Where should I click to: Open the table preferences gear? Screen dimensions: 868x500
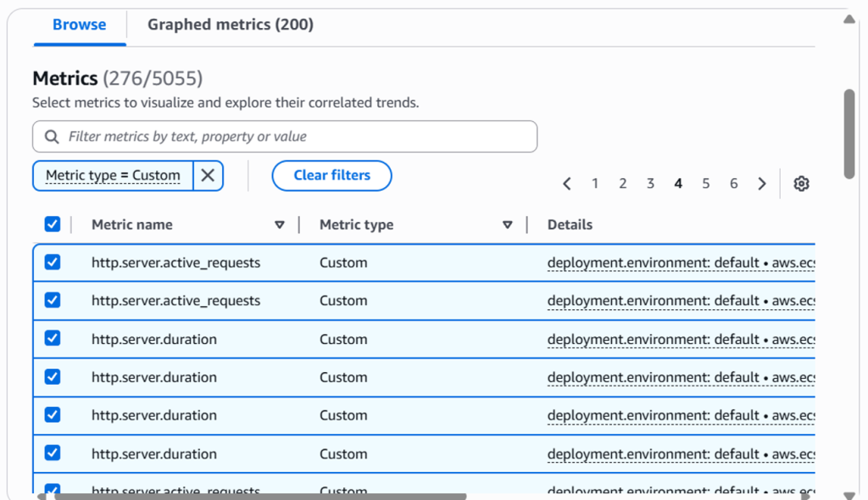coord(801,183)
